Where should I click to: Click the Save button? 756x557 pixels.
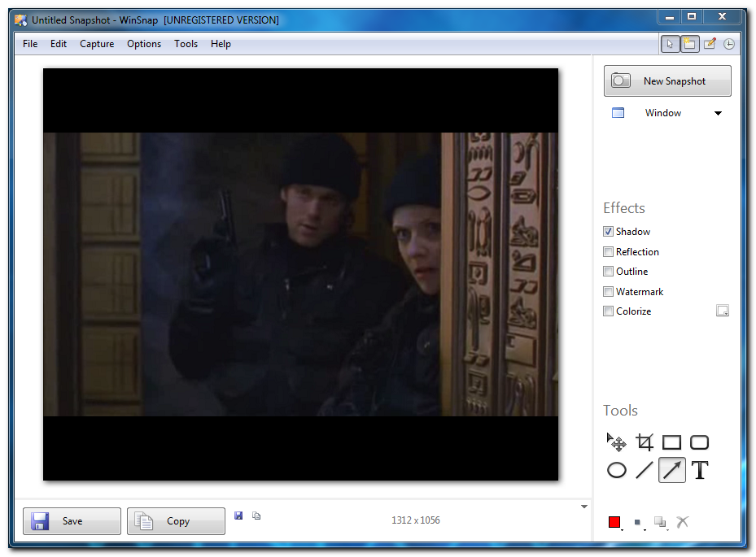[x=72, y=521]
